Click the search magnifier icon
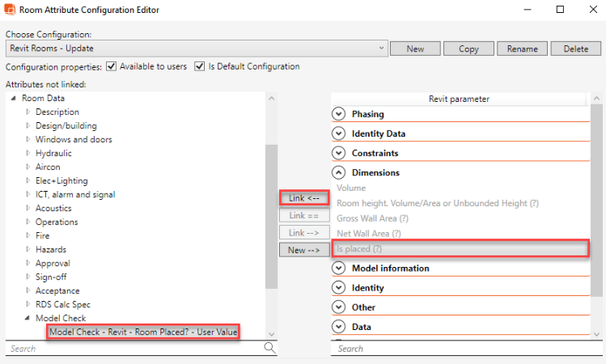This screenshot has width=606, height=364. [x=269, y=348]
